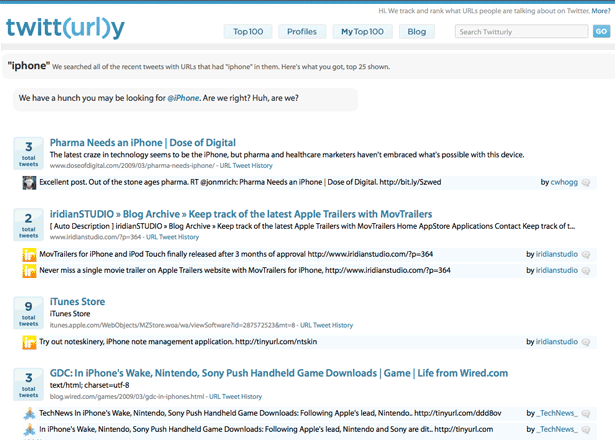Focus the Search Twitturly input field
This screenshot has width=615, height=440.
[x=521, y=32]
